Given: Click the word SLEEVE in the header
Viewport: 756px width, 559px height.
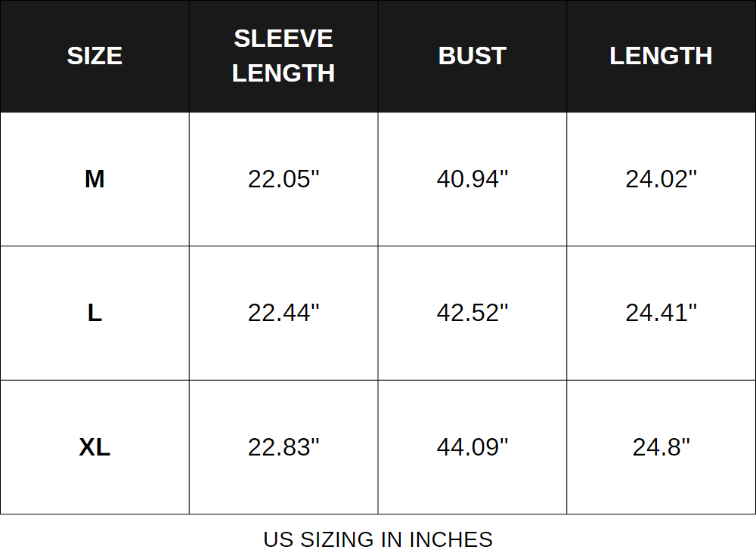Looking at the screenshot, I should 283,39.
